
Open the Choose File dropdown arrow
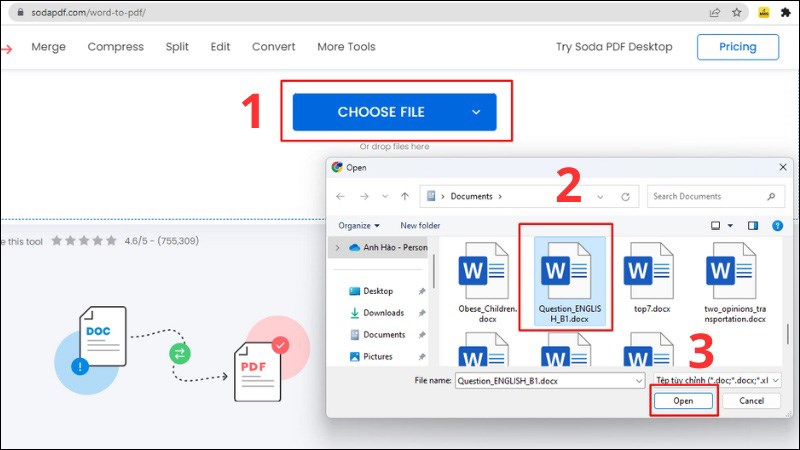[476, 112]
